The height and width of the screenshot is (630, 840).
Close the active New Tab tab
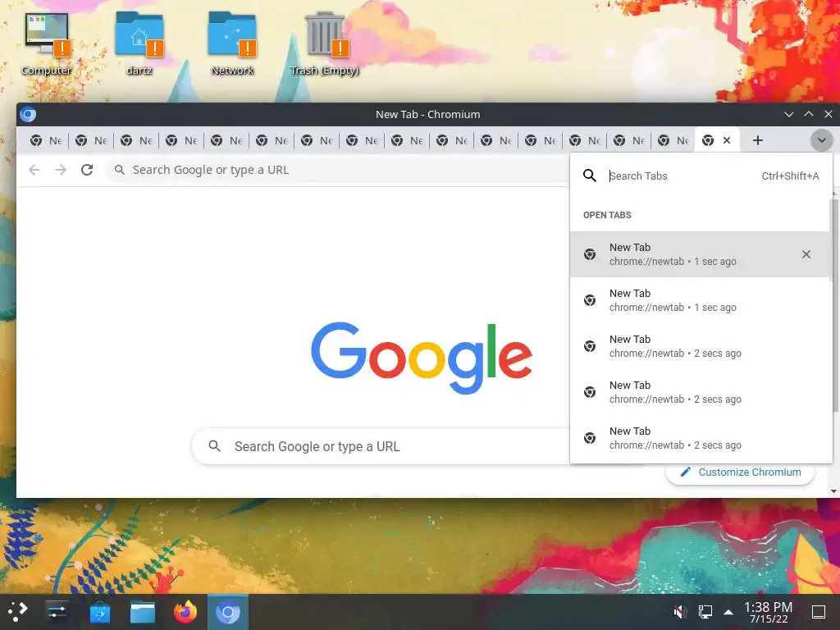click(x=727, y=140)
